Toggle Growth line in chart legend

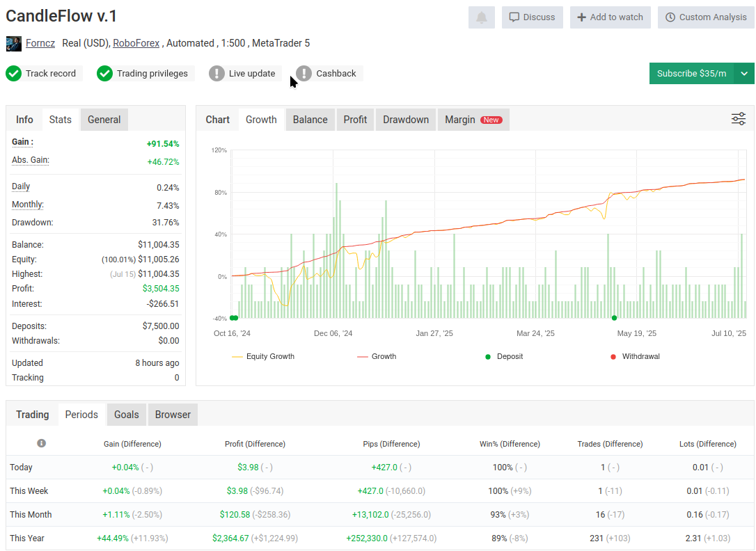pyautogui.click(x=377, y=356)
